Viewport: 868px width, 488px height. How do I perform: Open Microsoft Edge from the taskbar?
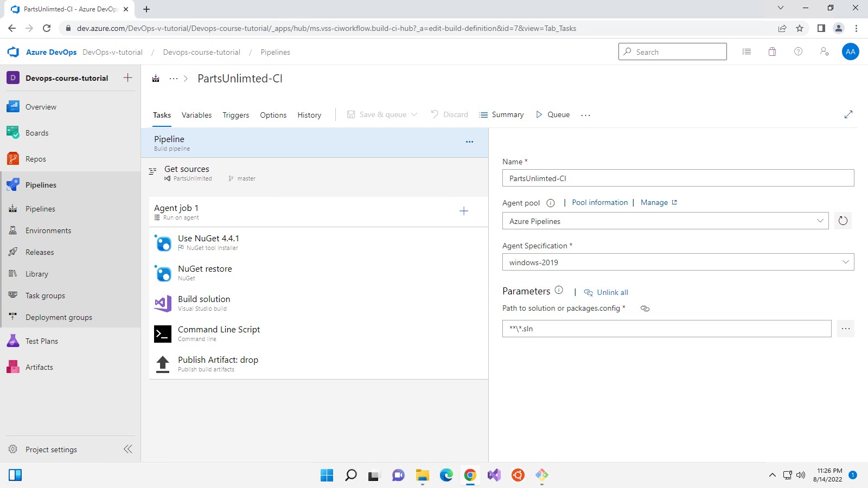pos(446,476)
